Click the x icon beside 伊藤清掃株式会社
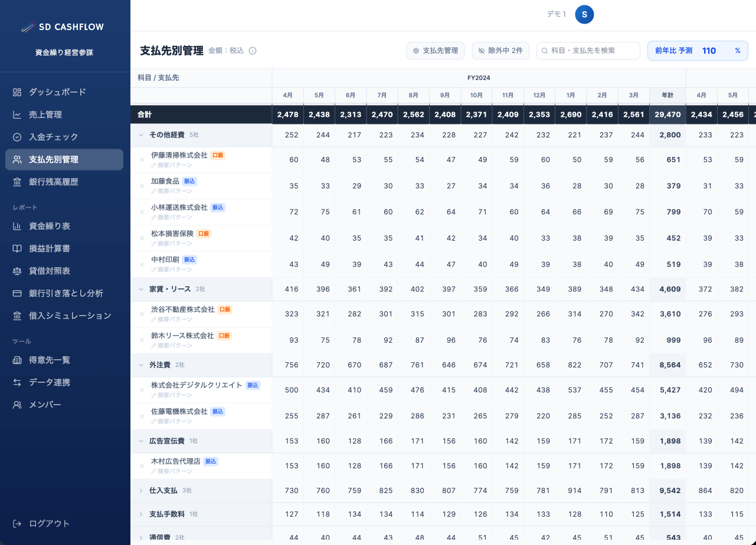The width and height of the screenshot is (756, 545). point(142,160)
